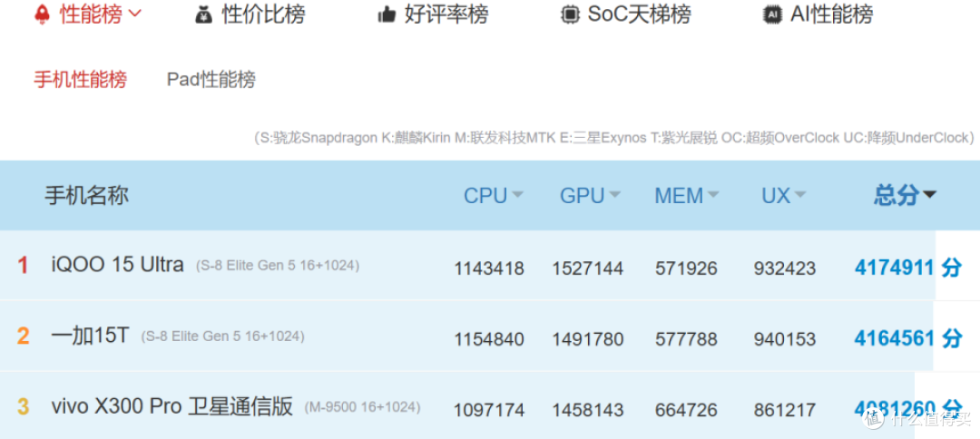This screenshot has height=439, width=980.
Task: Click the 手机名称 column header
Action: click(87, 195)
